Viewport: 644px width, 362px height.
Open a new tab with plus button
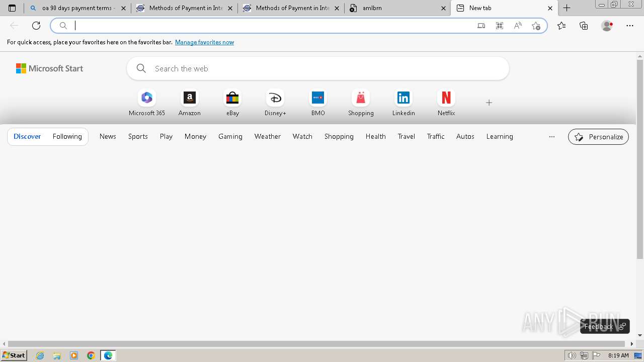tap(567, 8)
